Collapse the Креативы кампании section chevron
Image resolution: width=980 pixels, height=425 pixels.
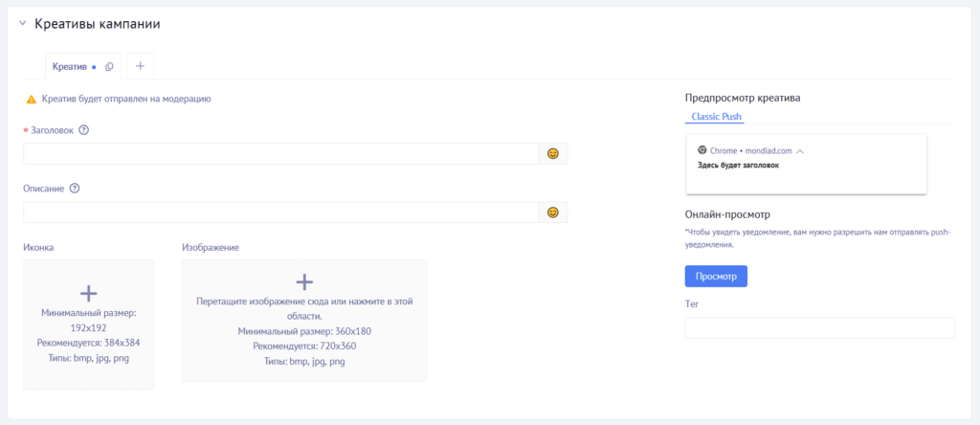coord(22,24)
